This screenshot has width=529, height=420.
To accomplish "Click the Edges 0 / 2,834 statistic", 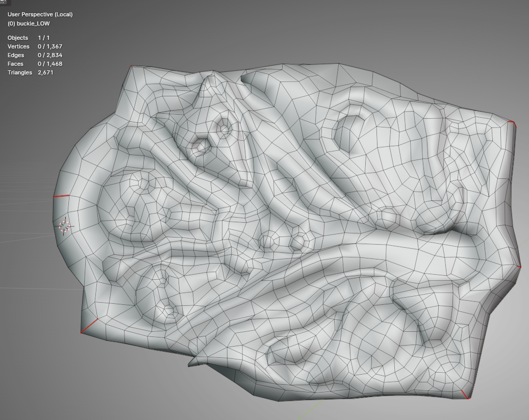I will point(35,55).
